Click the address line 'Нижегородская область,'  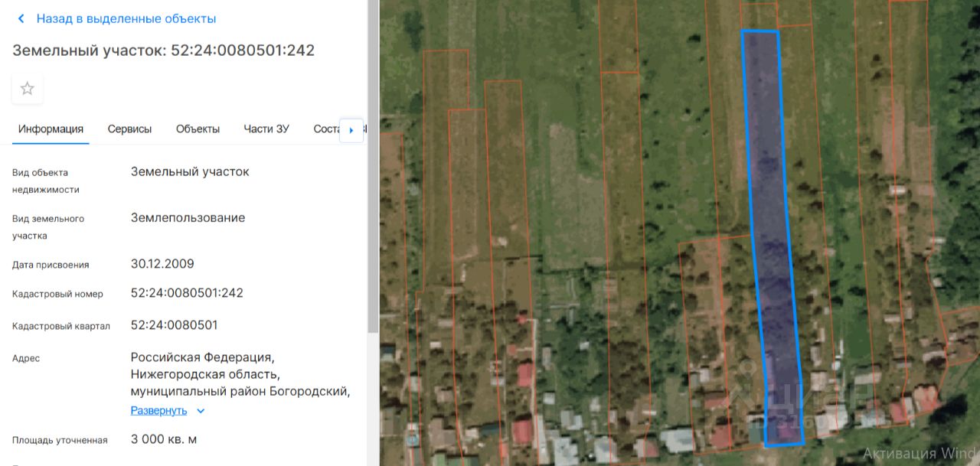205,375
